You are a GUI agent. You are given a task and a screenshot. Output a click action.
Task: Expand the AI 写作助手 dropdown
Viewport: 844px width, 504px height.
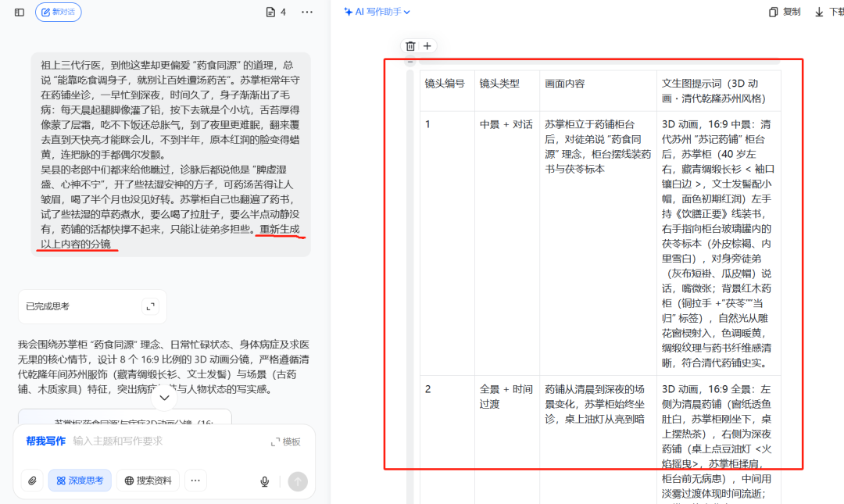(x=377, y=12)
